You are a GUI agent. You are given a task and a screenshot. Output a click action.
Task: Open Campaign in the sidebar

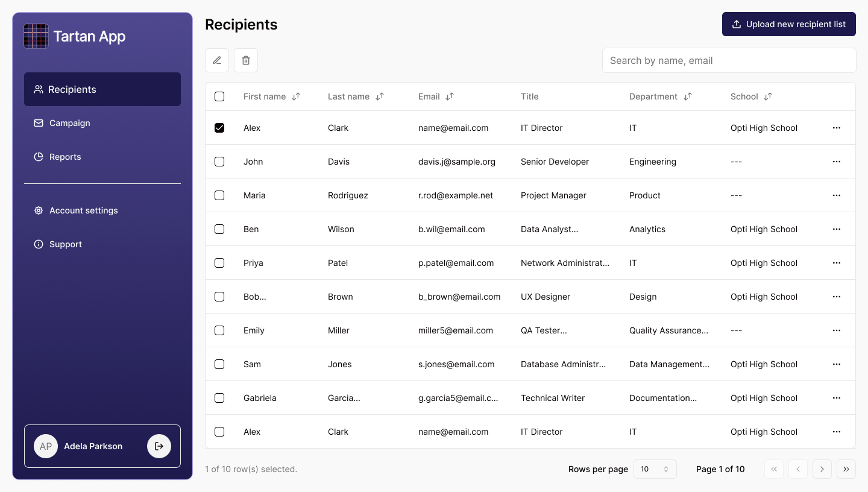point(69,123)
